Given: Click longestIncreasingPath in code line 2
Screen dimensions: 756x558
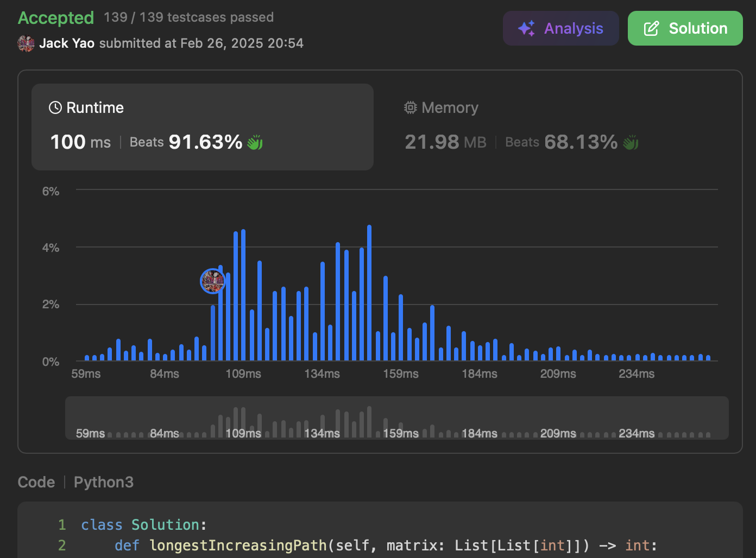Looking at the screenshot, I should click(238, 545).
